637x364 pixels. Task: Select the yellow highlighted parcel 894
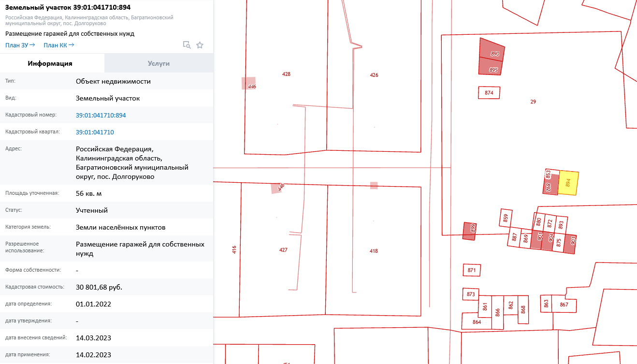tap(568, 183)
